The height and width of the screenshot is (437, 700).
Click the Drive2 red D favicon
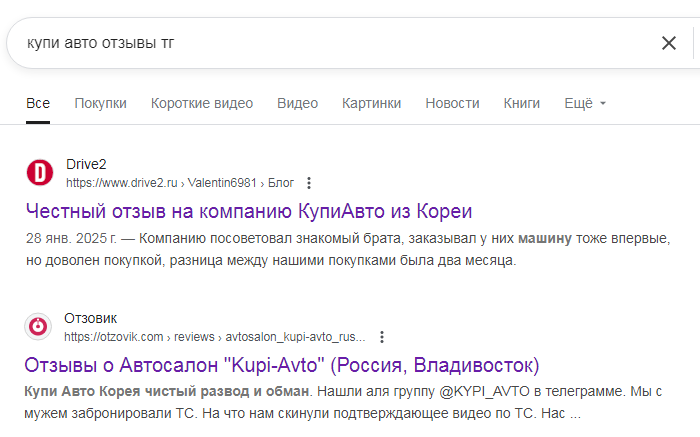40,172
